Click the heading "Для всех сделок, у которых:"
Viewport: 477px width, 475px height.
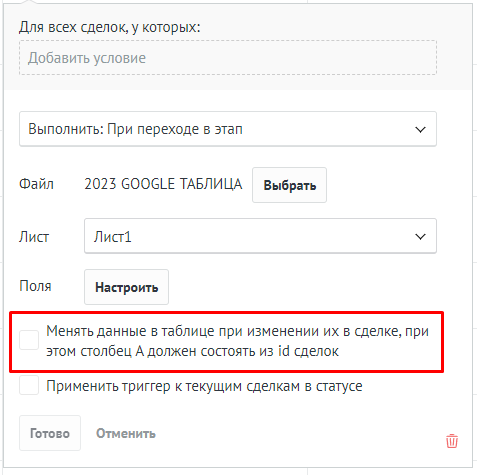click(110, 27)
